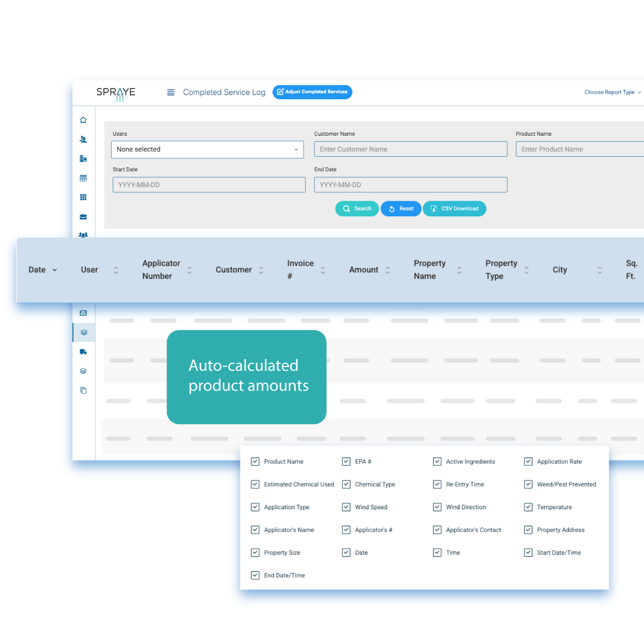Expand the Choose Report Type dropdown

point(612,92)
